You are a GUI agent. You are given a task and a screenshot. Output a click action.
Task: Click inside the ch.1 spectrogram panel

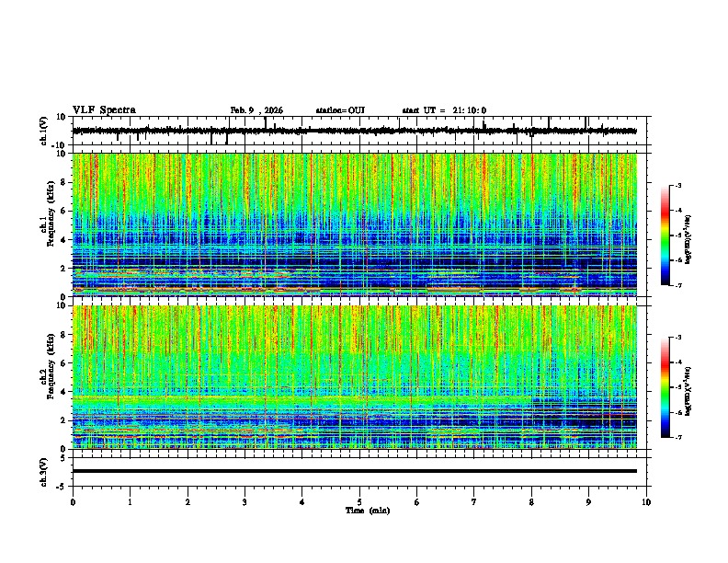pos(355,224)
